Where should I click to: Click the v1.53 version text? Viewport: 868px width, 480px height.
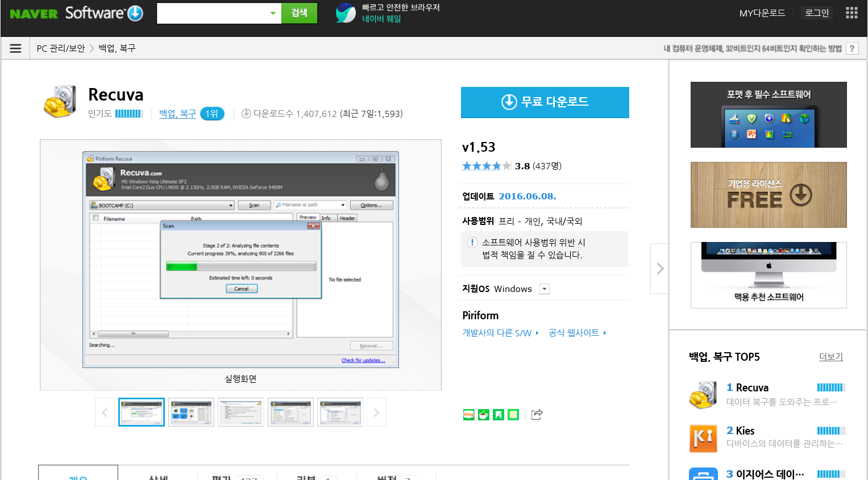point(479,147)
